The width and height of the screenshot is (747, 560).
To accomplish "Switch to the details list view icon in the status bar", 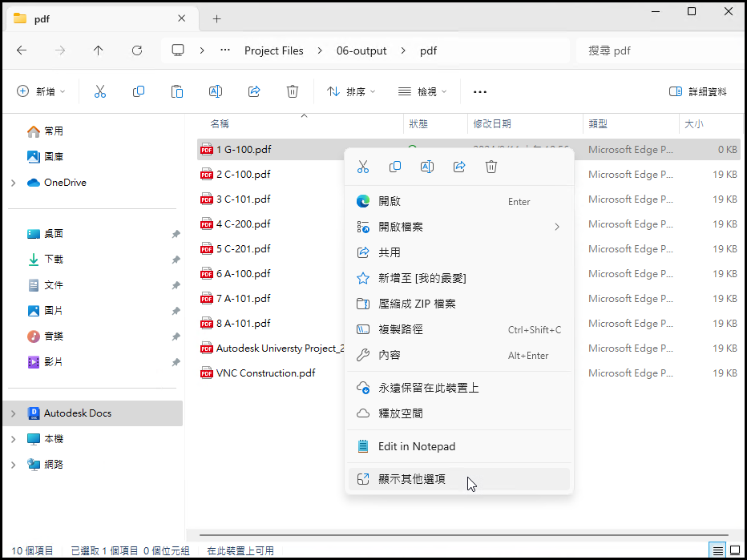I will (x=718, y=551).
